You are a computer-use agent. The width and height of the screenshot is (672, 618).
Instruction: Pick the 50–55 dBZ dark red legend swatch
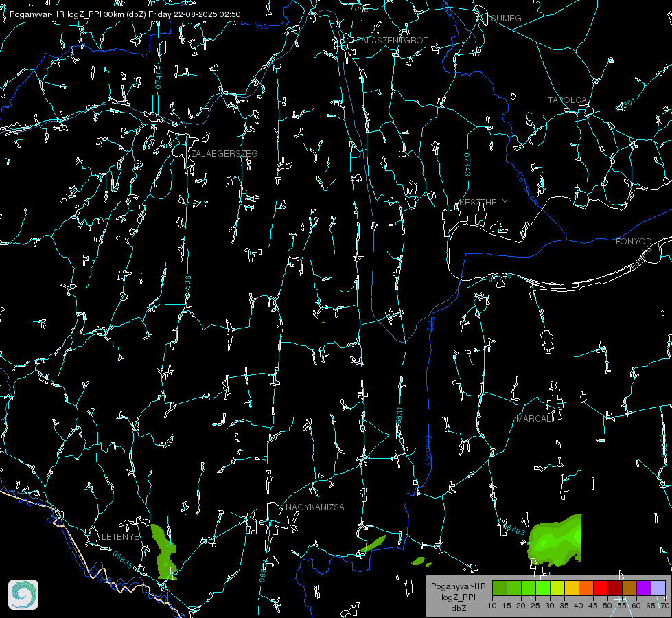(614, 588)
